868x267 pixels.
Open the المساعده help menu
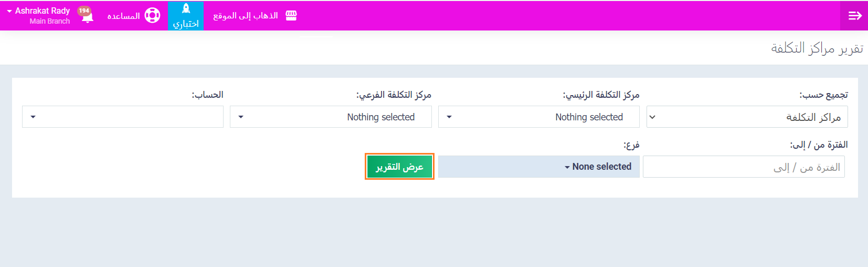tap(124, 16)
